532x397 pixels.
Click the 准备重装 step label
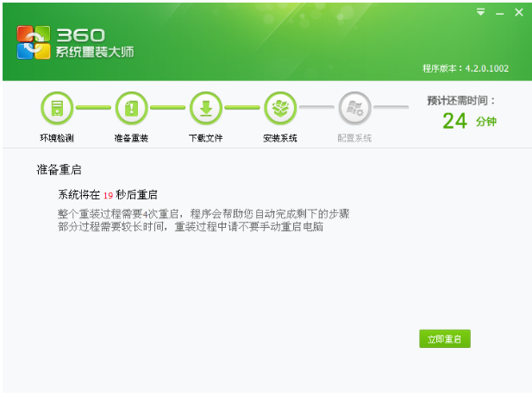click(x=131, y=138)
